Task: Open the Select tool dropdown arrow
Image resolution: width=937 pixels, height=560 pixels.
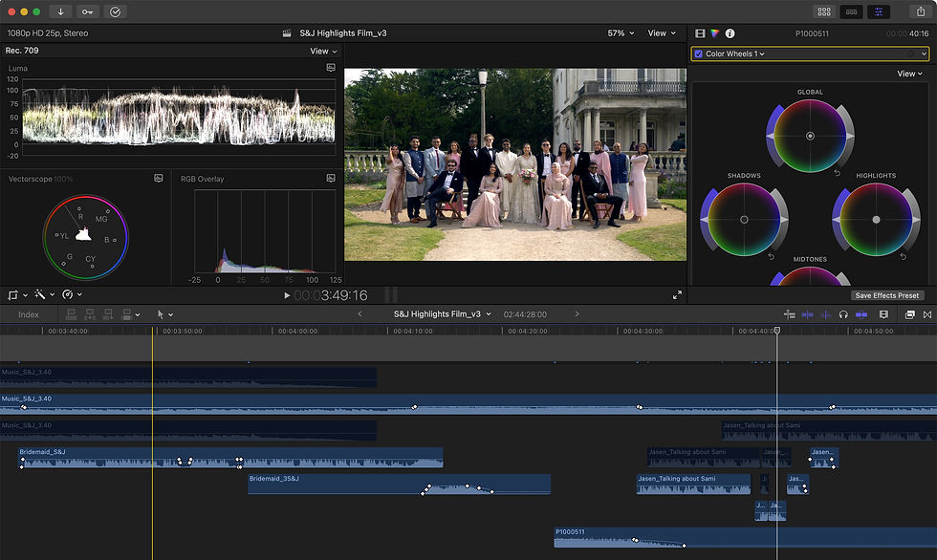Action: point(171,314)
